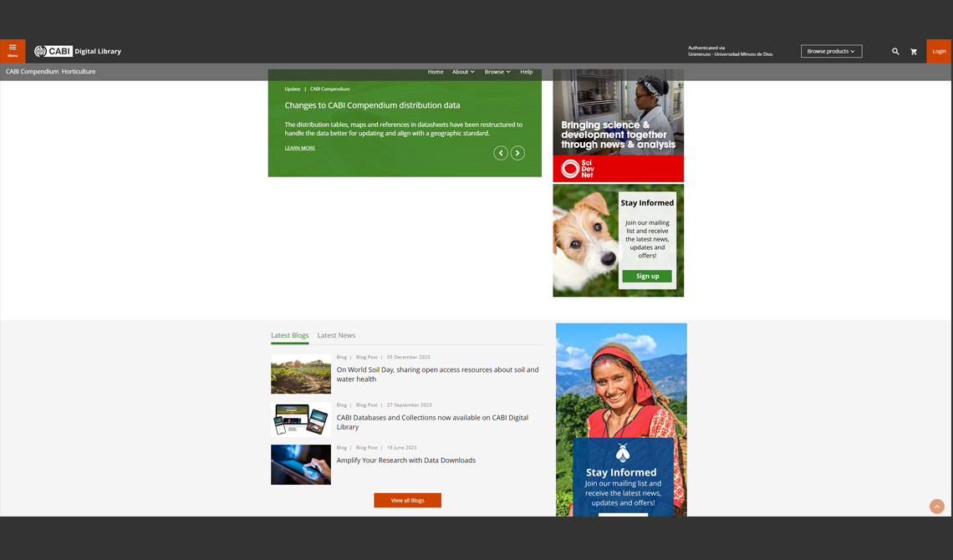Click the 16 June 2023 date text

pos(402,448)
